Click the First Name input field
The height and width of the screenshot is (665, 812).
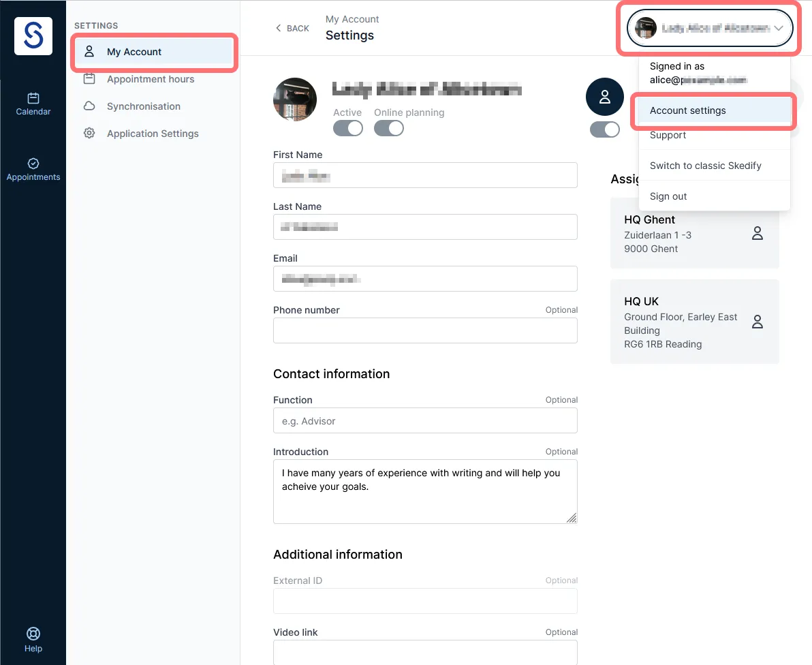[424, 175]
